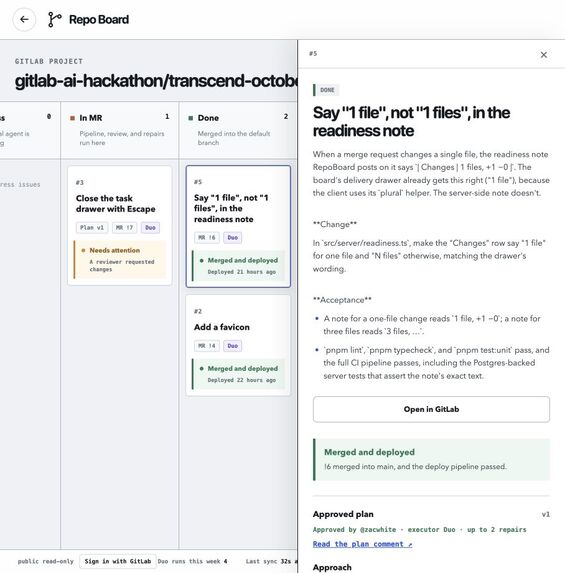The width and height of the screenshot is (565, 573).
Task: Click the '#5' identifier in the drawer header
Action: click(x=313, y=54)
